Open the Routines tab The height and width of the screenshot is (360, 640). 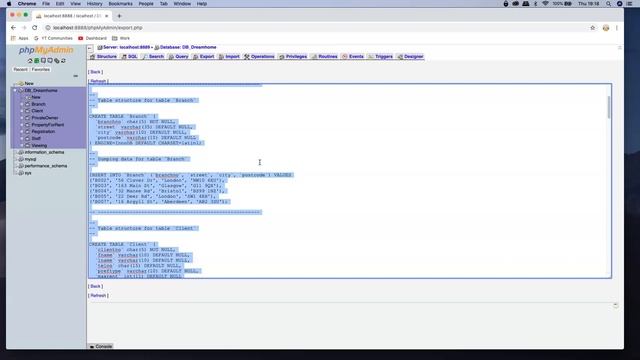pyautogui.click(x=325, y=57)
